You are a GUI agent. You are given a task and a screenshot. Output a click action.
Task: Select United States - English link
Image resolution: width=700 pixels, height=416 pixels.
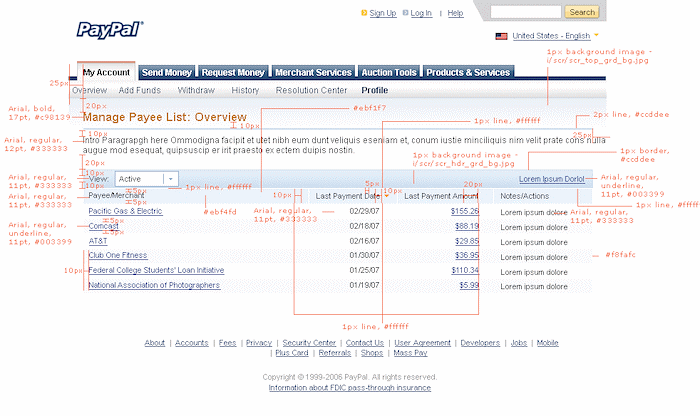(551, 36)
